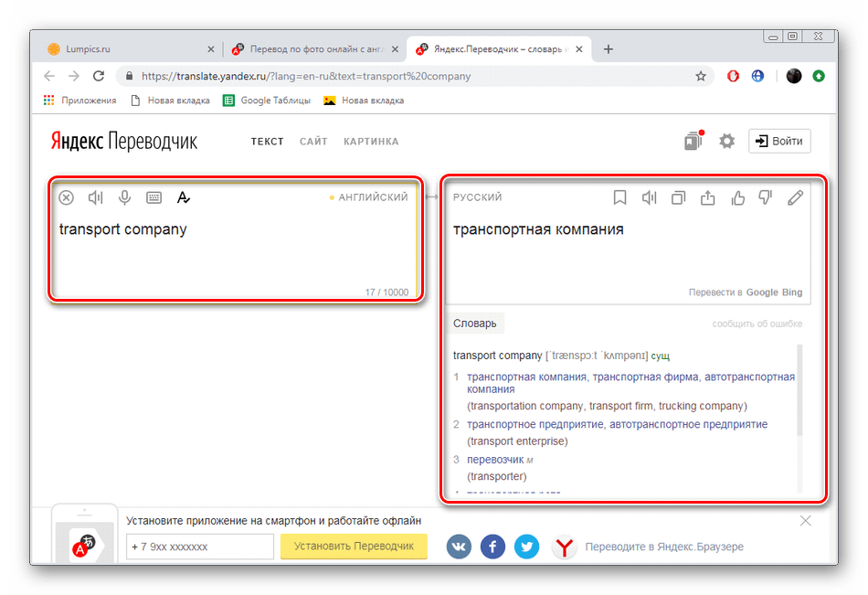
Task: Clear the source text with X icon
Action: coord(67,197)
